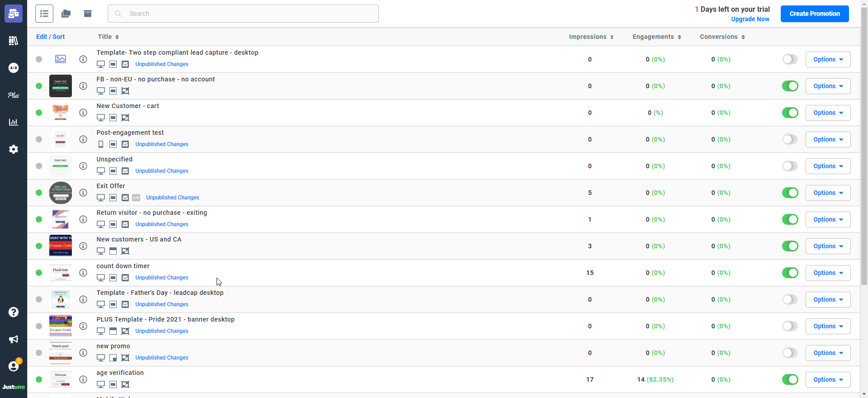Click info icon for Unspecified promotion
This screenshot has width=868, height=398.
pos(83,166)
